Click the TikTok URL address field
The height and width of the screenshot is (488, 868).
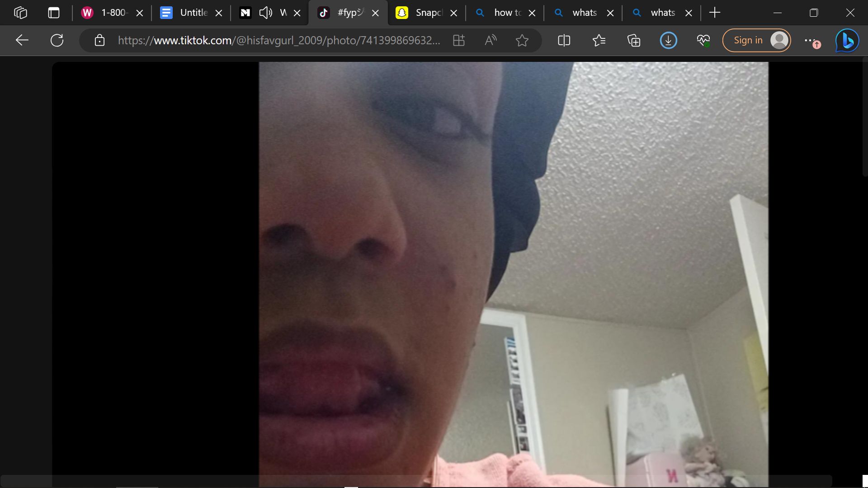coord(278,40)
